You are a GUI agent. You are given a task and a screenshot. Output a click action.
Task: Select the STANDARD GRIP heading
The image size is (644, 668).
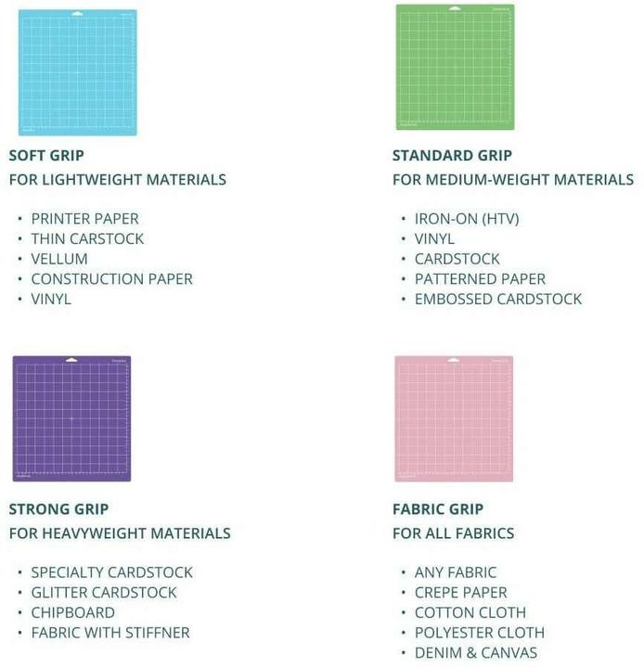[452, 155]
